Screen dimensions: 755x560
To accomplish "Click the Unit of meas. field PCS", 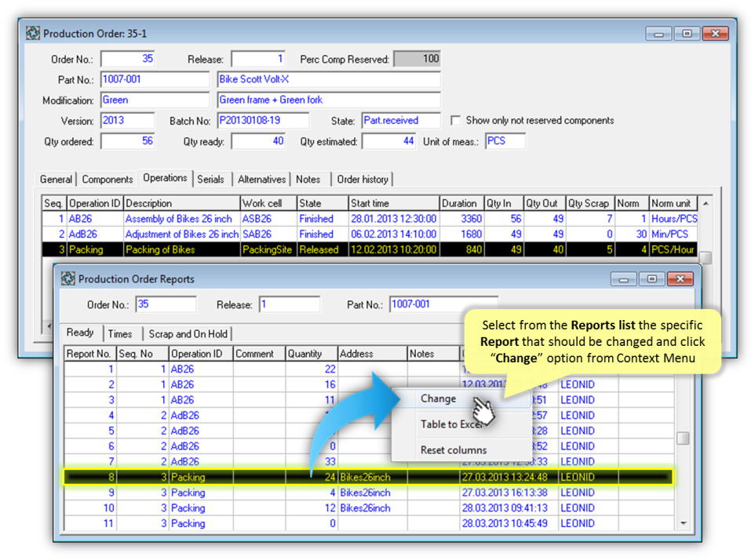I will point(505,141).
